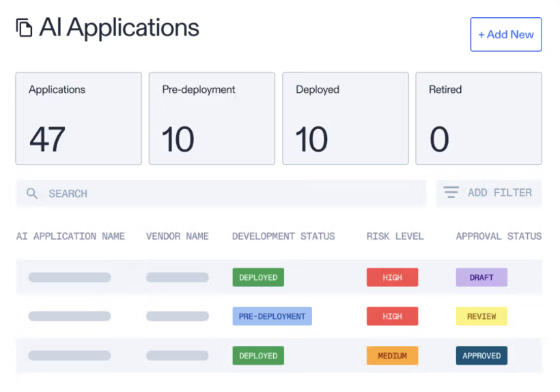Click the HIGH risk badge in the DRAFT row
Image resolution: width=560 pixels, height=392 pixels.
coord(392,277)
